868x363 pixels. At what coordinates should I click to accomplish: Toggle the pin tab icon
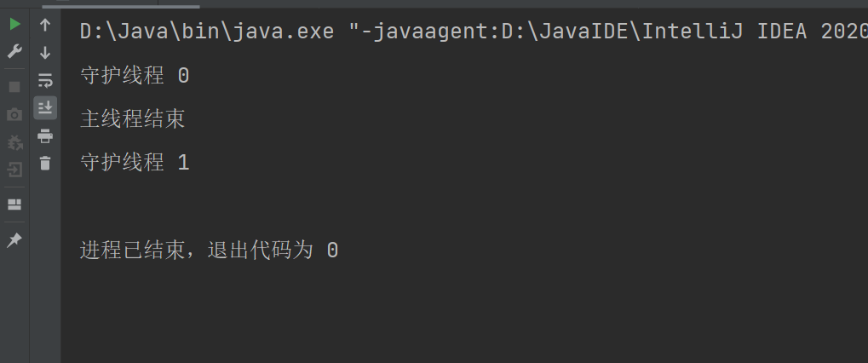[x=15, y=239]
